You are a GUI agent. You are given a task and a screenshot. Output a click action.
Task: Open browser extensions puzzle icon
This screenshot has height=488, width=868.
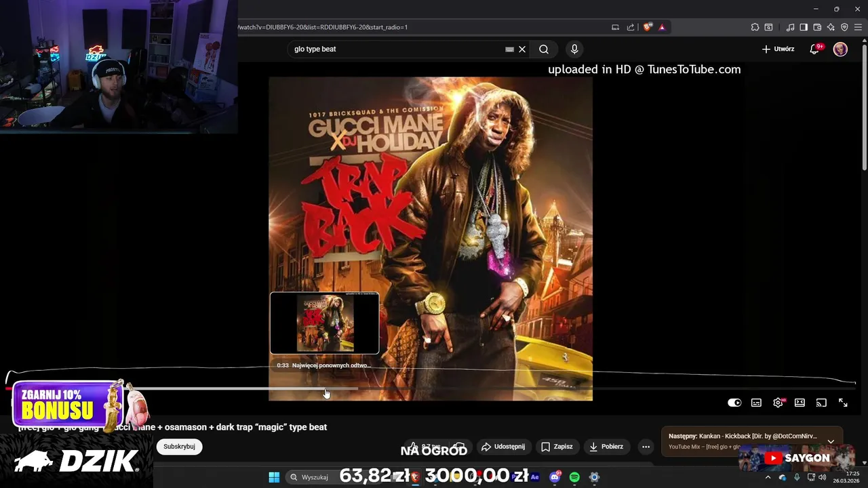pos(755,27)
